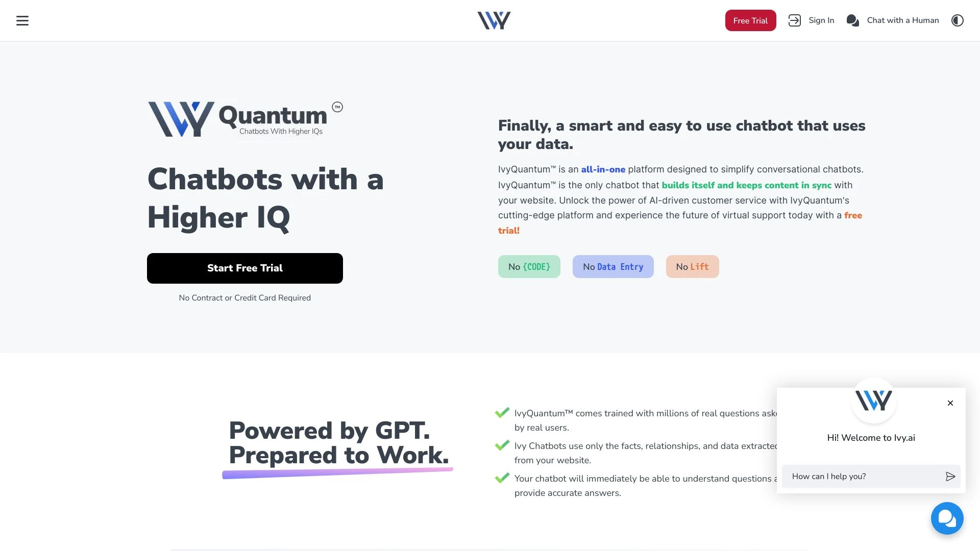Click the Chat with a Human icon
This screenshot has height=551, width=980.
click(852, 20)
